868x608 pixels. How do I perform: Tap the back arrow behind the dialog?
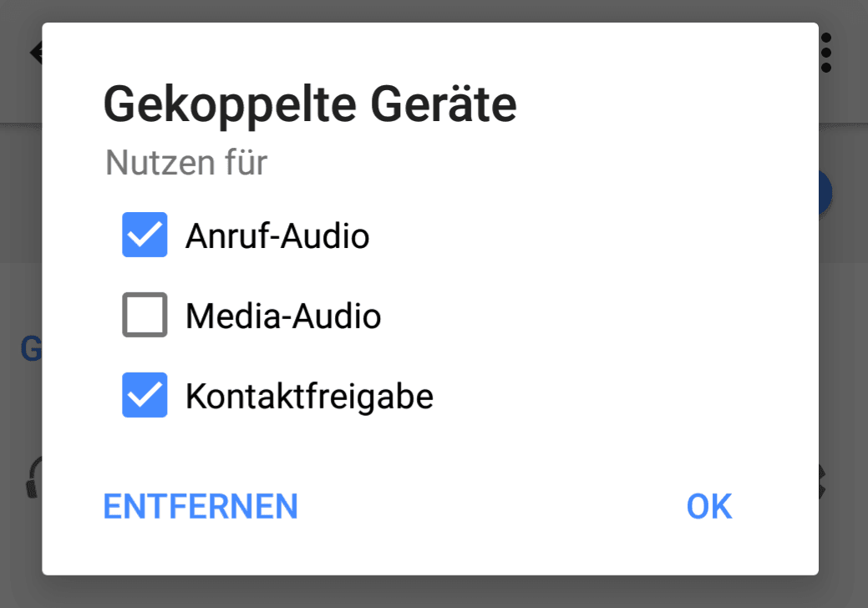35,53
